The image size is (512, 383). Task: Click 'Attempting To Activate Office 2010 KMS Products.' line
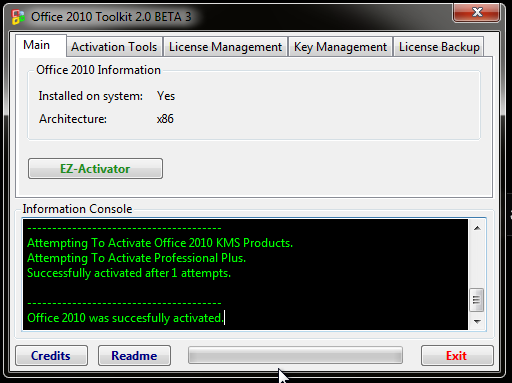coord(160,243)
